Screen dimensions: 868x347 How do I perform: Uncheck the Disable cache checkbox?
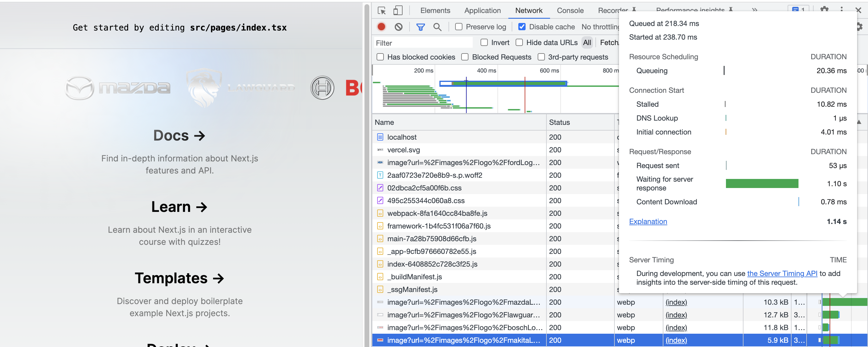tap(522, 27)
